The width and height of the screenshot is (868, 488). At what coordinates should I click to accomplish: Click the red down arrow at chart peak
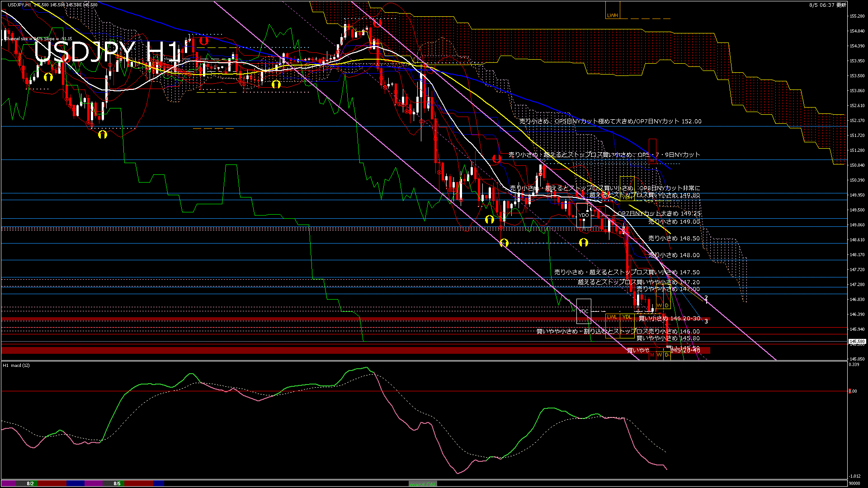tap(377, 23)
